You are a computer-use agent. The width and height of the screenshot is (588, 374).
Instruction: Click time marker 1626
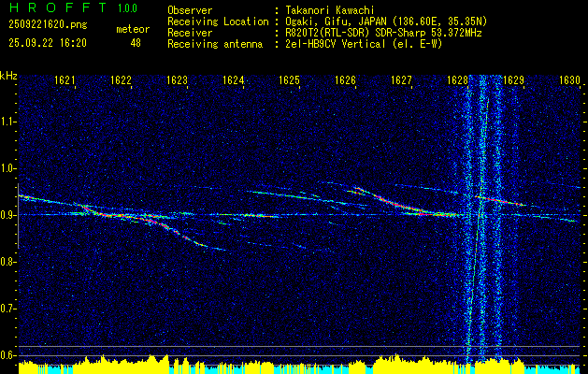coord(345,80)
